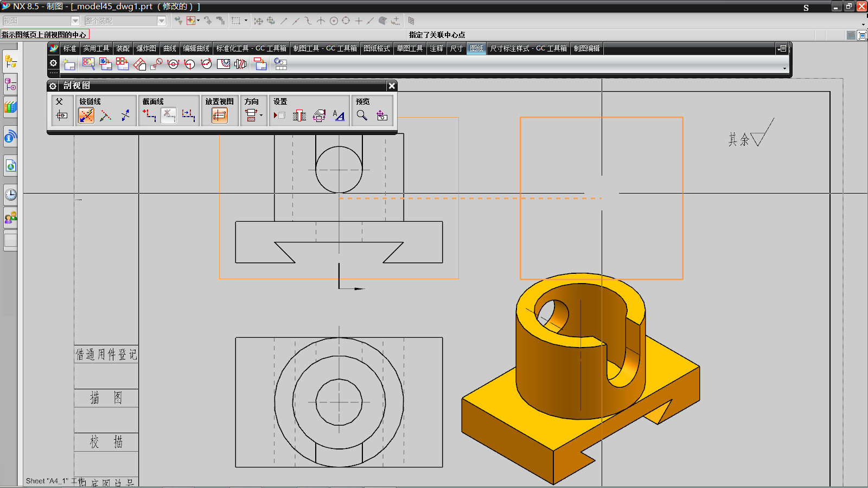The width and height of the screenshot is (868, 488).
Task: Expand the 视图 selection filter dropdown
Action: (x=75, y=21)
